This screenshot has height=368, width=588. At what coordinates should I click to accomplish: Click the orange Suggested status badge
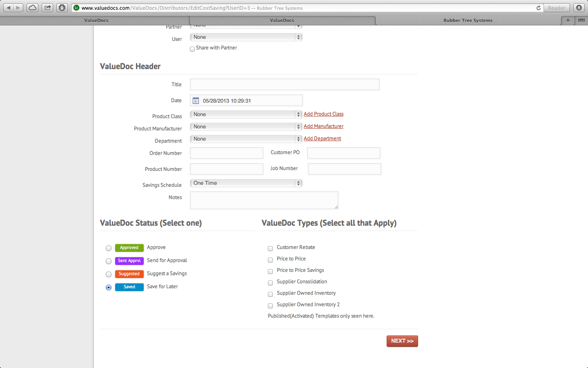(x=129, y=274)
